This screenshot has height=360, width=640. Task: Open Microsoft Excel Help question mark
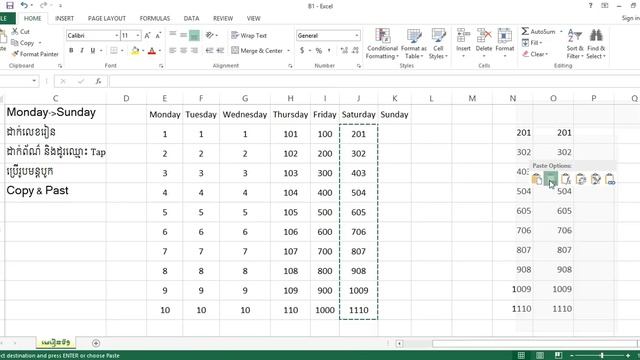(x=590, y=6)
